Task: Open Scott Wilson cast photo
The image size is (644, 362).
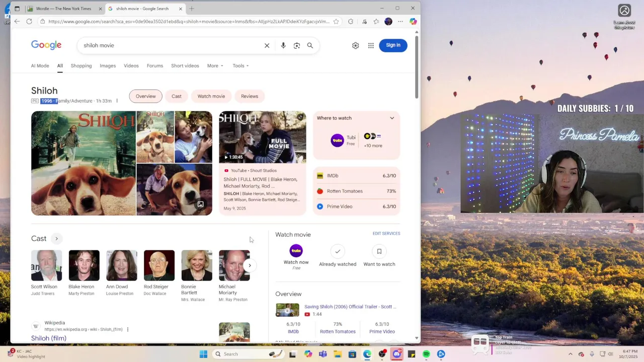Action: [x=46, y=265]
